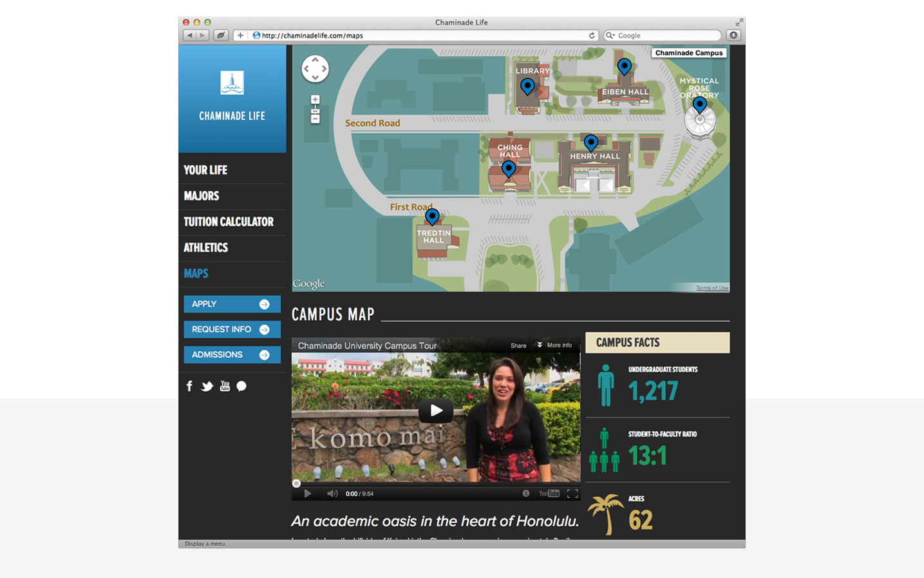This screenshot has height=578, width=924.
Task: Click the Google logo on the map
Action: (x=309, y=284)
